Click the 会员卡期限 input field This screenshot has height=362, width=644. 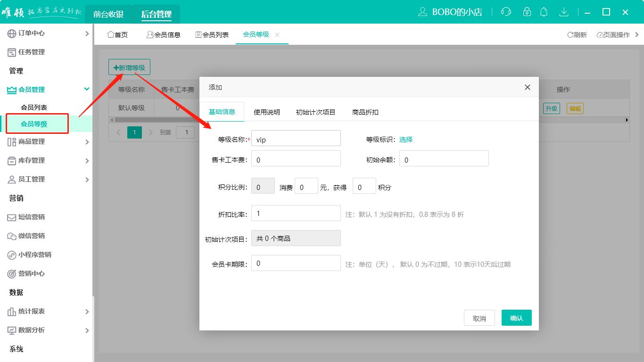pyautogui.click(x=296, y=263)
